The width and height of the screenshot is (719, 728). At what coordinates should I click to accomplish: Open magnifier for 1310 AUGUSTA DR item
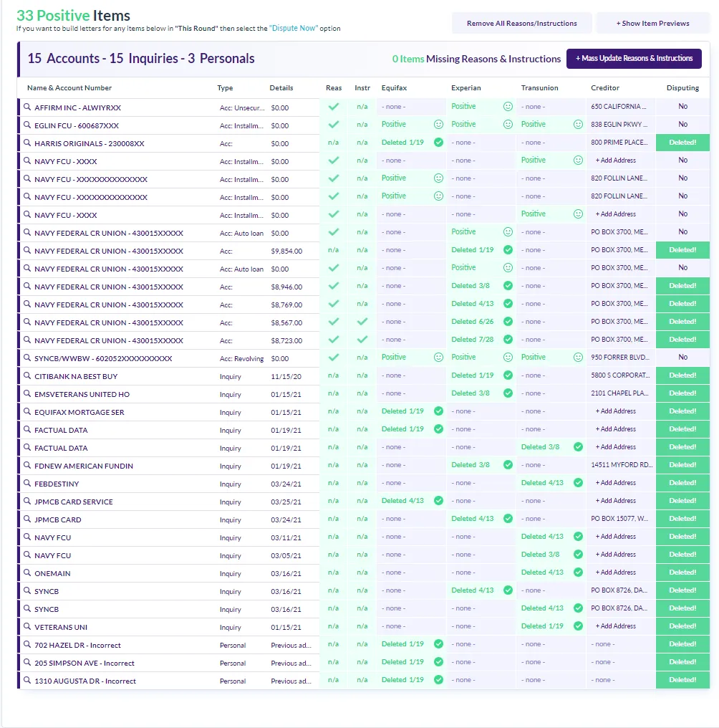coord(27,681)
